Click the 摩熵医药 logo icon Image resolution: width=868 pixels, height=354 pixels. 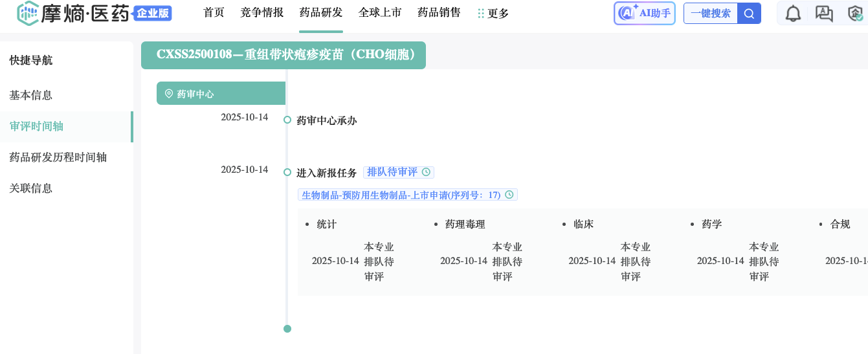pos(28,14)
